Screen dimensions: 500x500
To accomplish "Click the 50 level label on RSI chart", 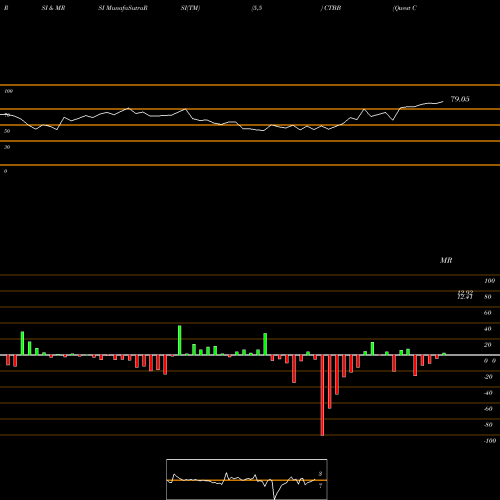I will pos(7,131).
